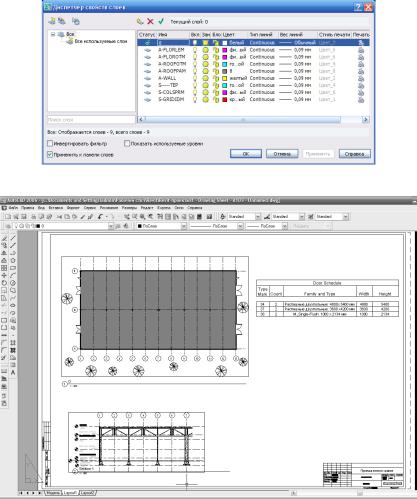Select the Construction Line tool

13,246
